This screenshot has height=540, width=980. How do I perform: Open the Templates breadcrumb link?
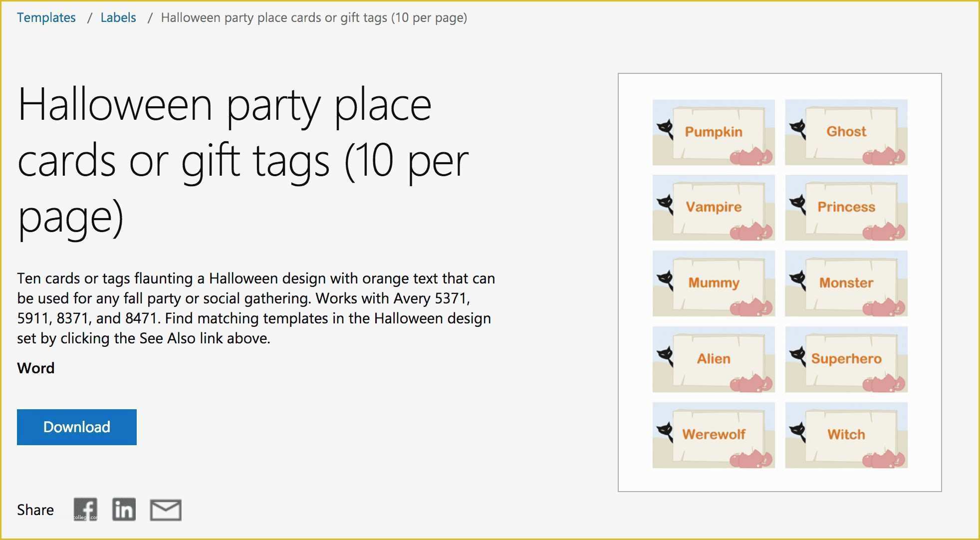[x=46, y=17]
